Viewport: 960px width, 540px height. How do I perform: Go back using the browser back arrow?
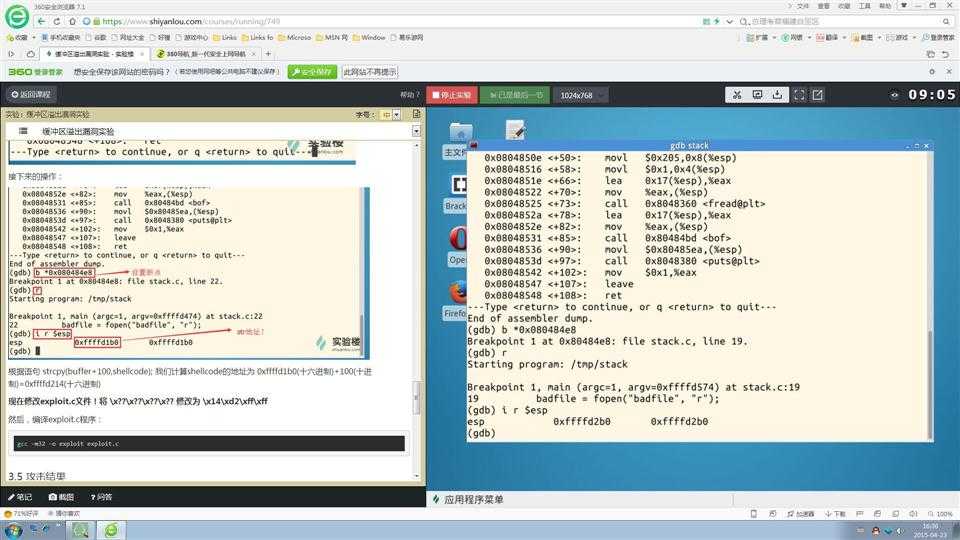click(41, 21)
